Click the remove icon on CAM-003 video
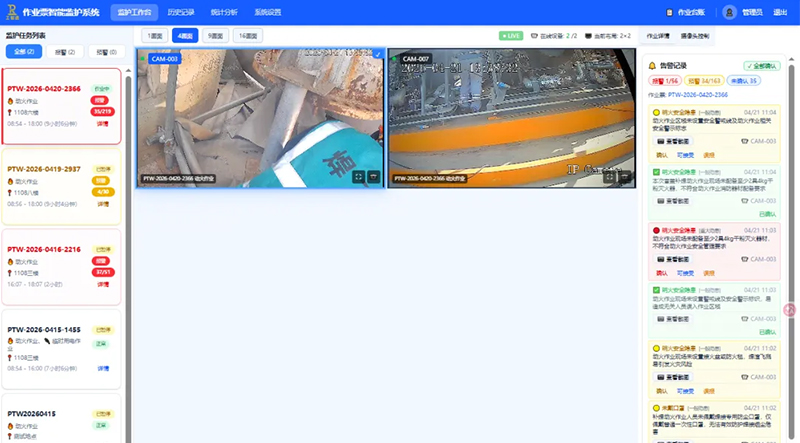Screen dimensions: 800x443 (374, 176)
